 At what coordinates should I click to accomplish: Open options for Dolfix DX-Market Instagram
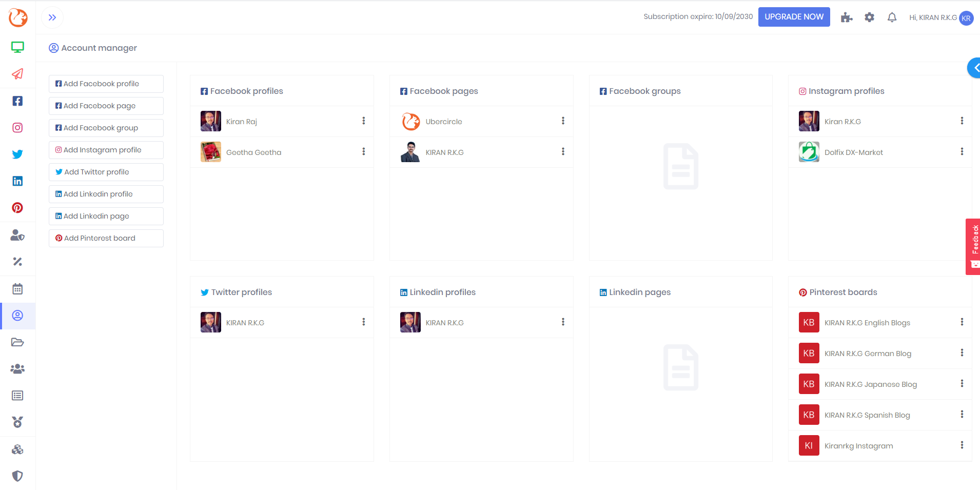962,152
